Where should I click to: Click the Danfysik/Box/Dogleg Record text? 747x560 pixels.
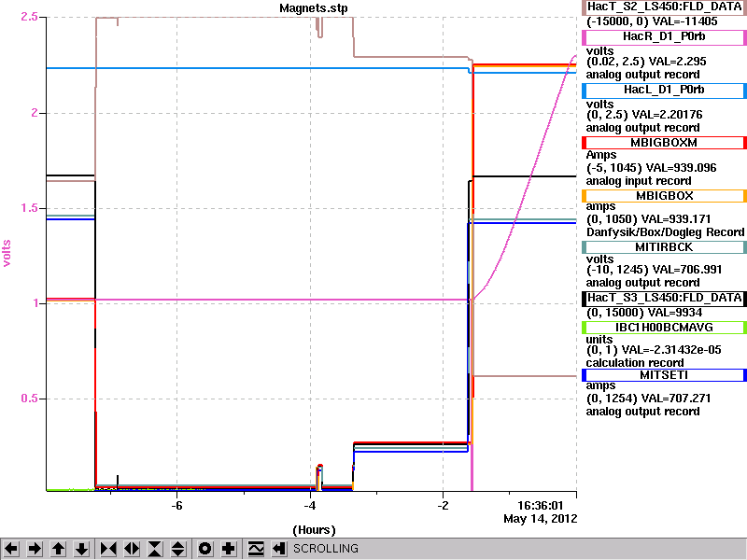(x=665, y=232)
